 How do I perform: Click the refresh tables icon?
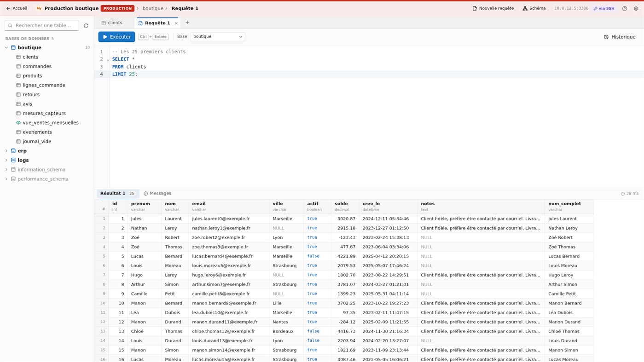coord(86,26)
